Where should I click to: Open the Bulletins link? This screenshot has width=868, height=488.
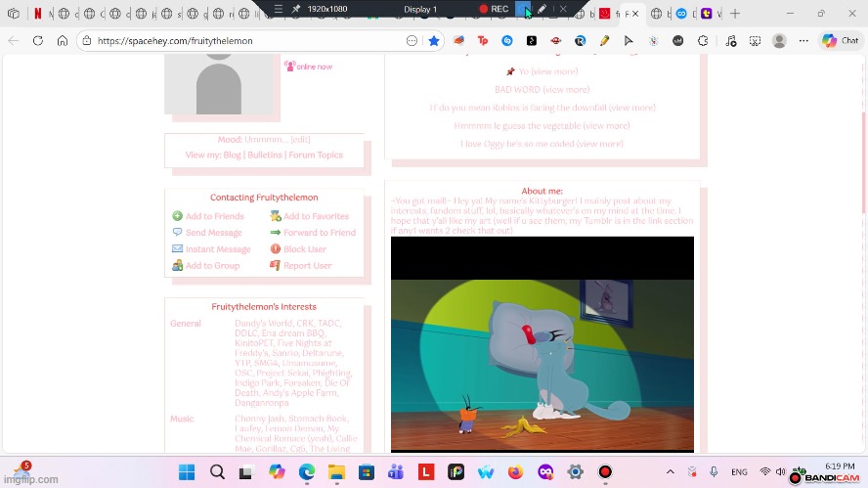coord(265,155)
